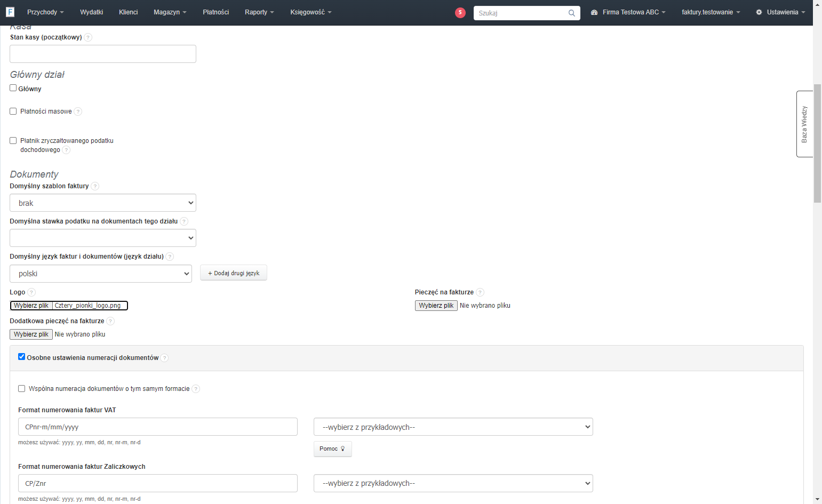Viewport: 822px width, 504px height.
Task: Click help icon next to Płatności masowe
Action: [78, 111]
